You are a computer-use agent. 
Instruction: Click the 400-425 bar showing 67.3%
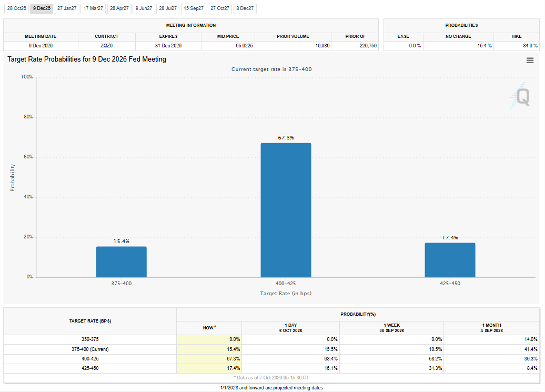286,210
